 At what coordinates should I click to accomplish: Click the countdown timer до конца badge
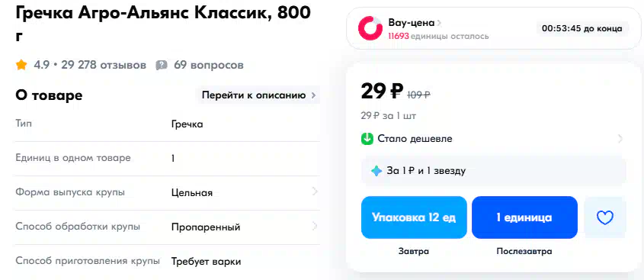pos(582,28)
